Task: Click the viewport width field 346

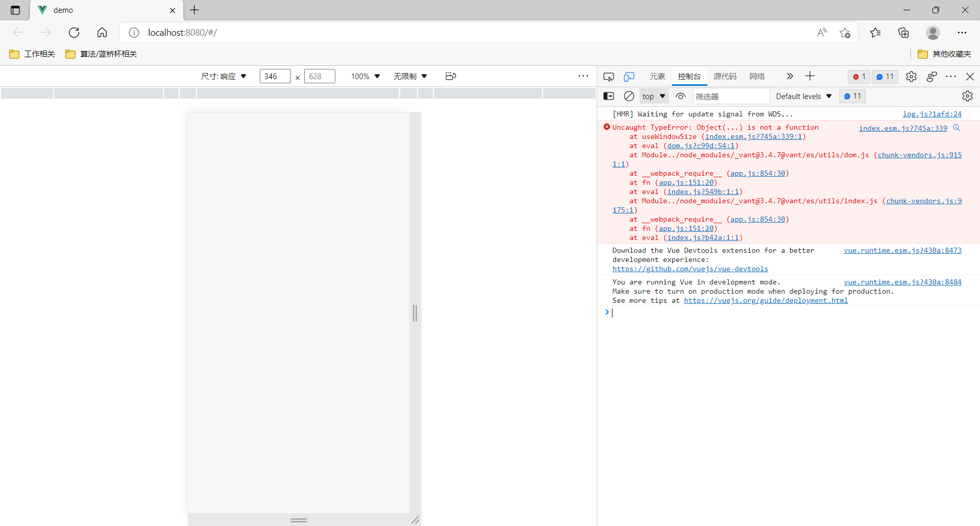Action: pos(275,76)
